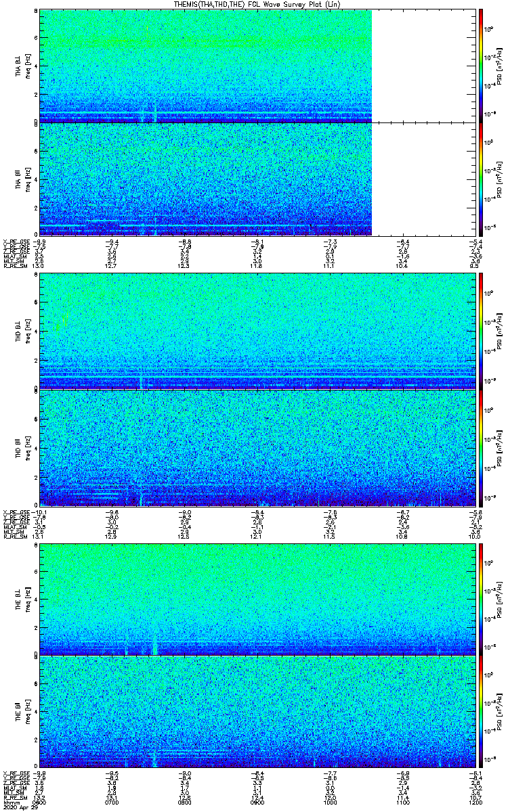The image size is (508, 812).
Task: Click the THE B⊥ freq [Hz] axis label
Action: (x=27, y=598)
